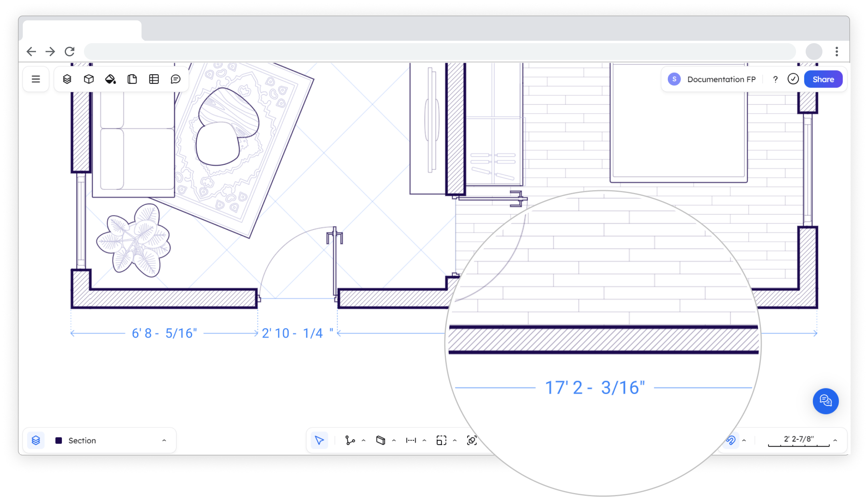Toggle the magnet snapping tool
The width and height of the screenshot is (868, 497).
[731, 440]
